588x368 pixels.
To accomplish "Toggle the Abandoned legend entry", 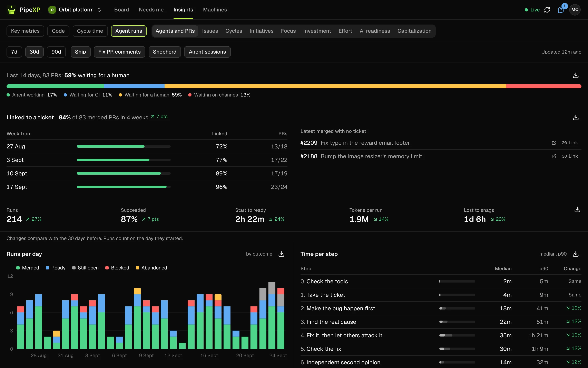I will (x=151, y=268).
